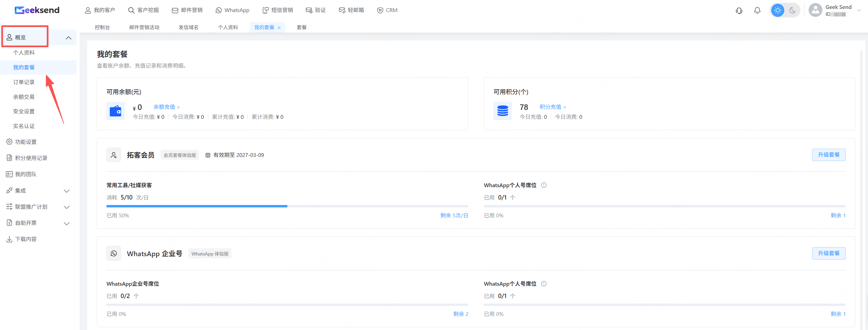The width and height of the screenshot is (868, 330).
Task: Switch to the 个人资料 tab in tab bar
Action: click(228, 27)
